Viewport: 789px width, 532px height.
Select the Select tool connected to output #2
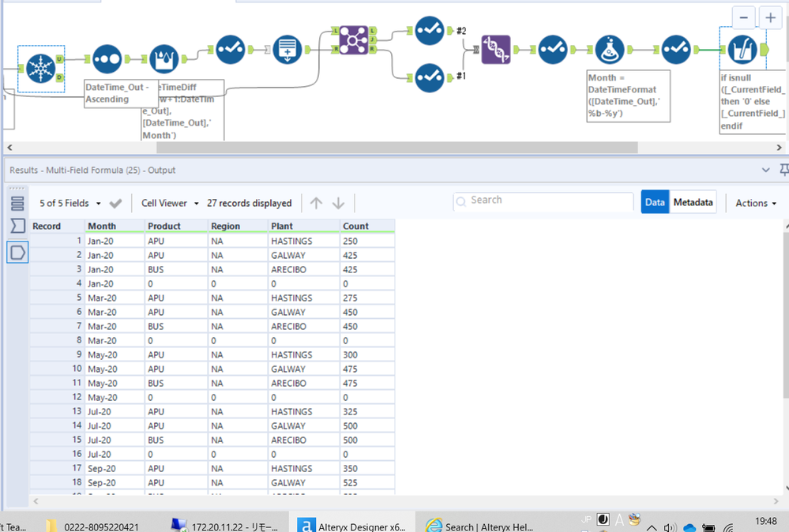[x=429, y=31]
